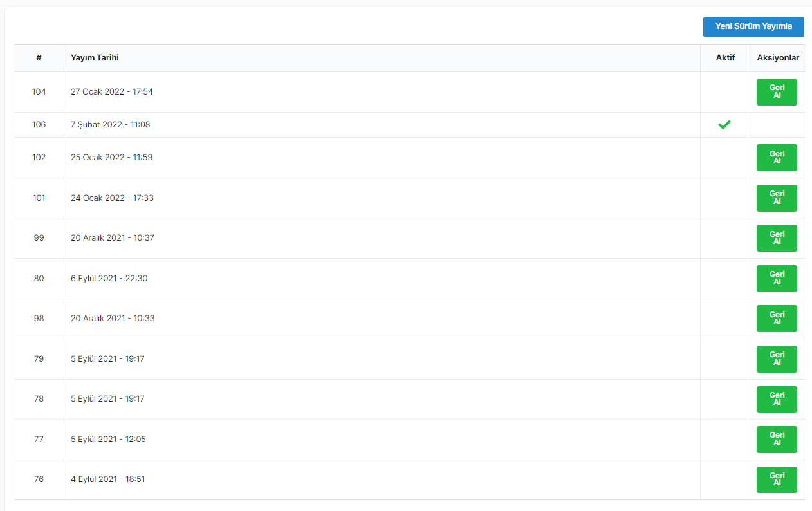Select the Aktif column header

point(725,58)
